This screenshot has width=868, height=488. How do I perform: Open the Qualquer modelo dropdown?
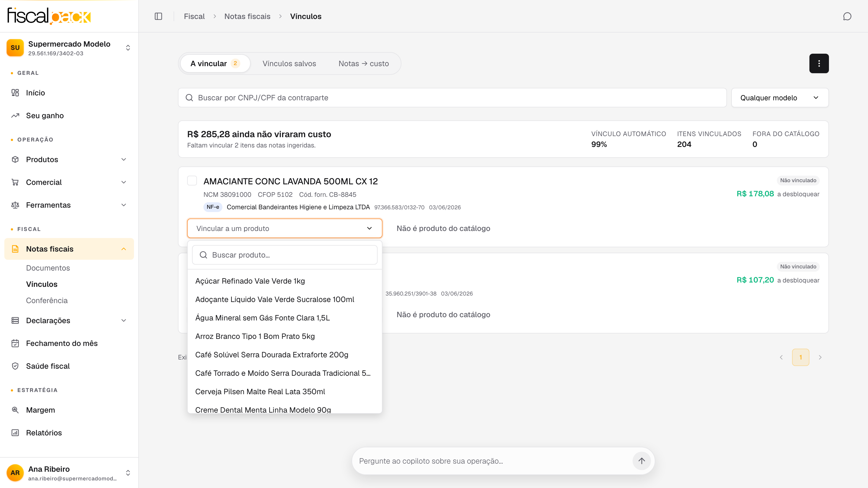click(x=780, y=98)
